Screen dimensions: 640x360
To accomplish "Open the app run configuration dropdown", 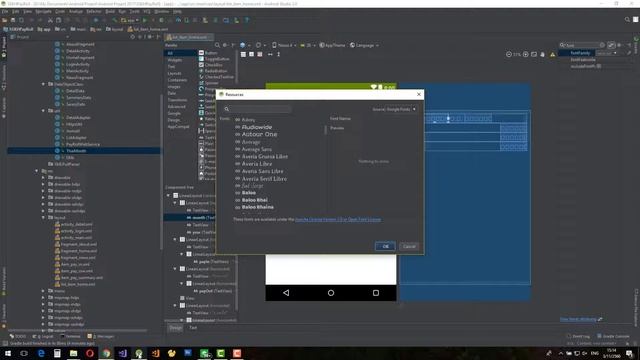I will [x=130, y=20].
